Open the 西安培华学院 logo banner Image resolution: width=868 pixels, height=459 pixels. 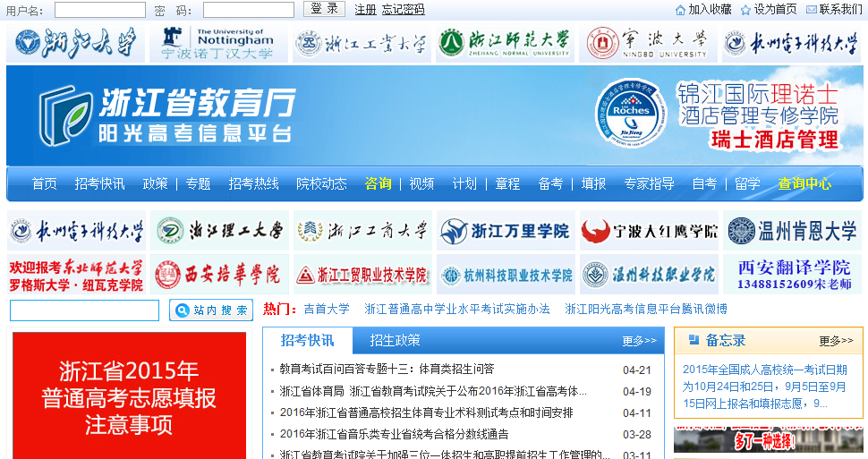pos(219,275)
